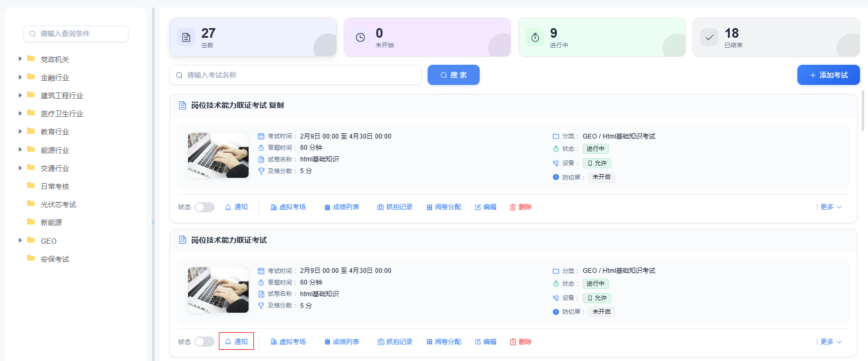The width and height of the screenshot is (868, 361).
Task: Expand the GEO category arrow
Action: pyautogui.click(x=20, y=240)
